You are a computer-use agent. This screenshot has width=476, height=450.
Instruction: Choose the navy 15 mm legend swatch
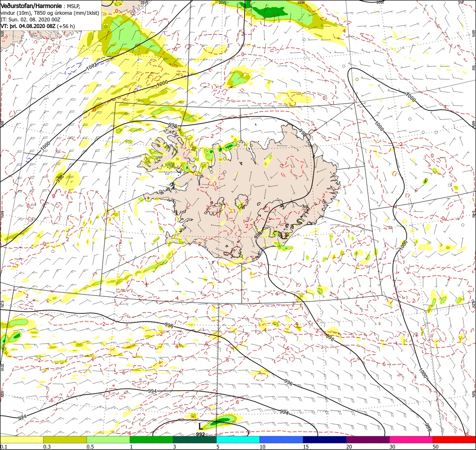(x=325, y=440)
